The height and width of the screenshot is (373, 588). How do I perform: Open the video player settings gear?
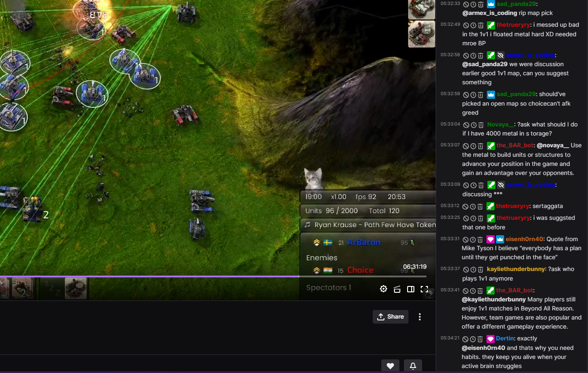pyautogui.click(x=384, y=289)
